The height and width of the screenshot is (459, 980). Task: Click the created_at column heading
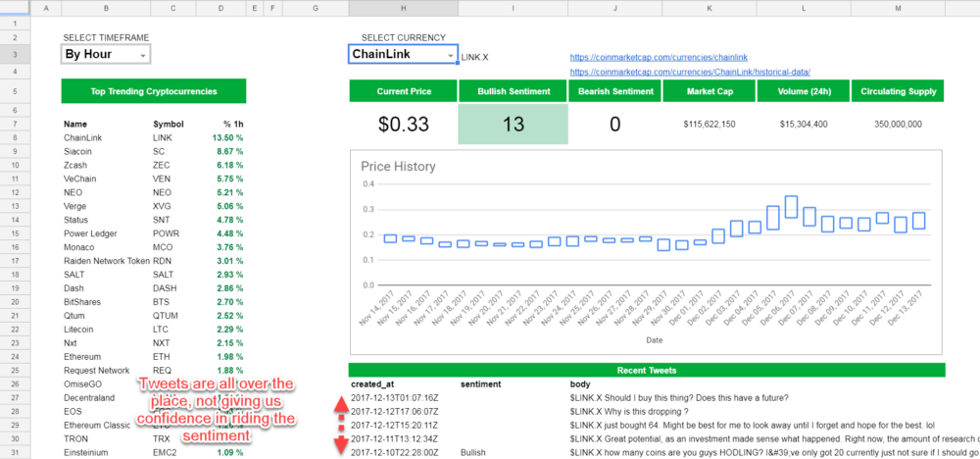[372, 383]
